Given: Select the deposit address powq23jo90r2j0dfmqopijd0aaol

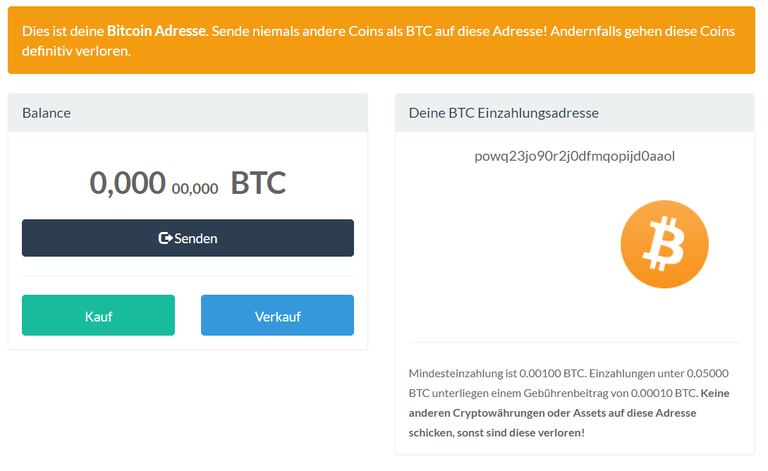Looking at the screenshot, I should click(575, 156).
